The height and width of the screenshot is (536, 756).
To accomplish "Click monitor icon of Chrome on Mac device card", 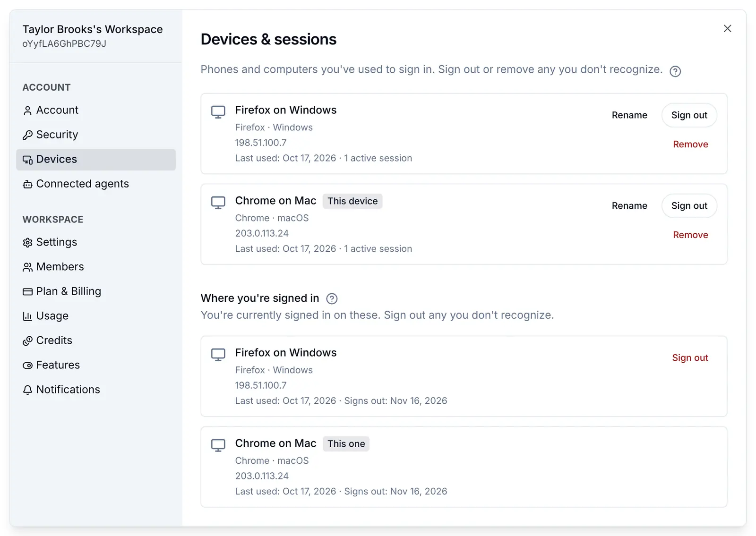I will 218,203.
